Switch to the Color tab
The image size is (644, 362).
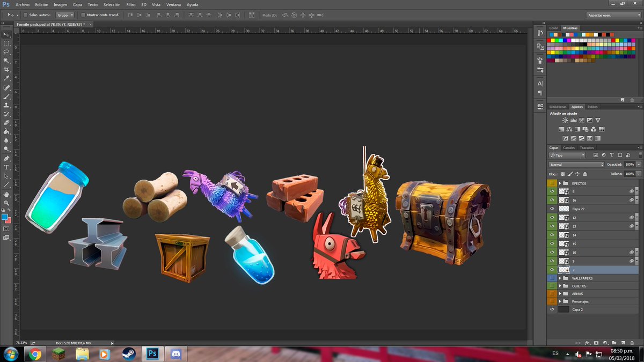pos(554,28)
